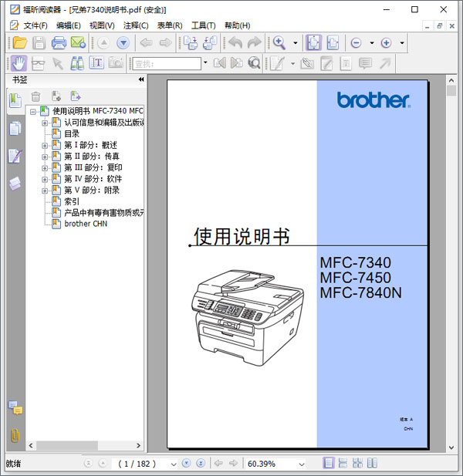Open the Layers side panel icon
The image size is (463, 476).
15,184
